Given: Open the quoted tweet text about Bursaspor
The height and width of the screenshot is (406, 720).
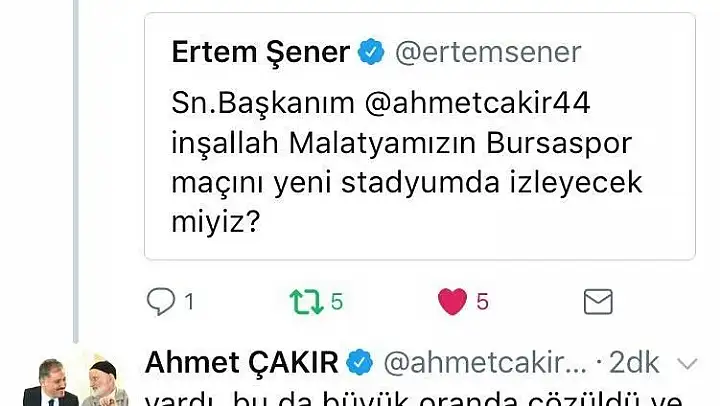Looking at the screenshot, I should [406, 162].
